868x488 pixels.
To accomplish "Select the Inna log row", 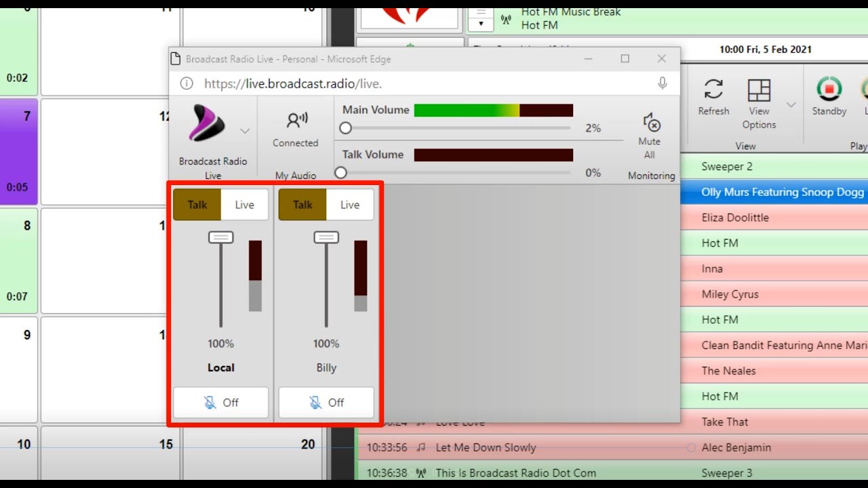I will [774, 269].
